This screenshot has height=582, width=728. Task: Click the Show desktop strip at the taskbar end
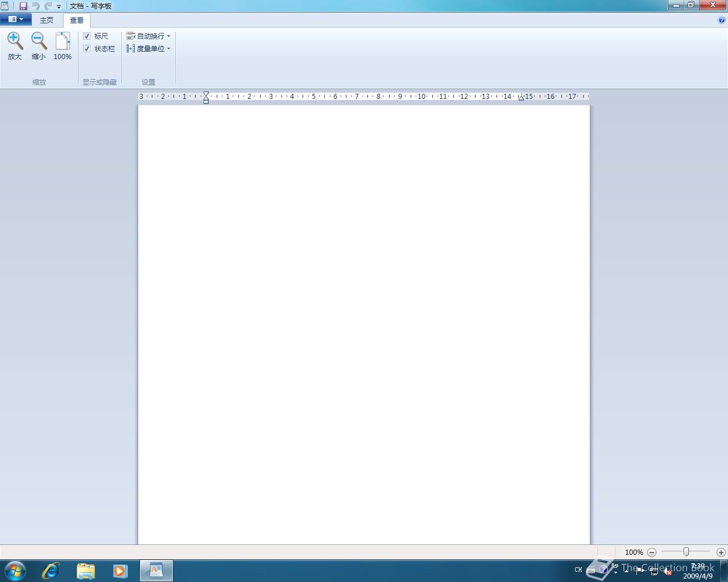724,571
